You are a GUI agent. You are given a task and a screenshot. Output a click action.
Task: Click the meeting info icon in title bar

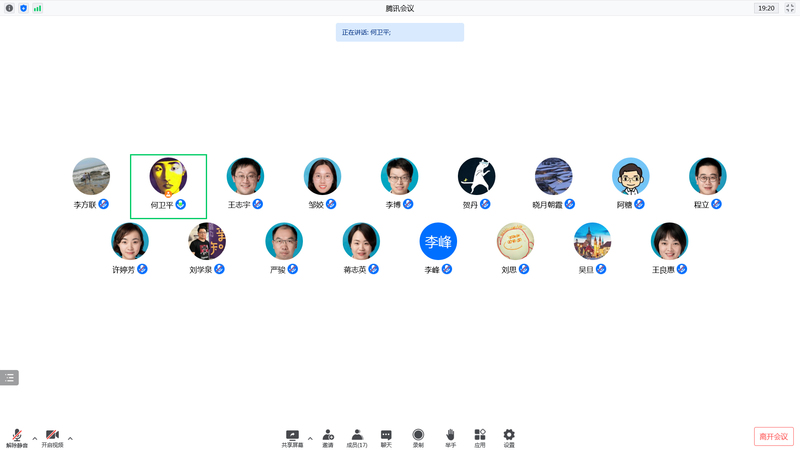tap(9, 8)
